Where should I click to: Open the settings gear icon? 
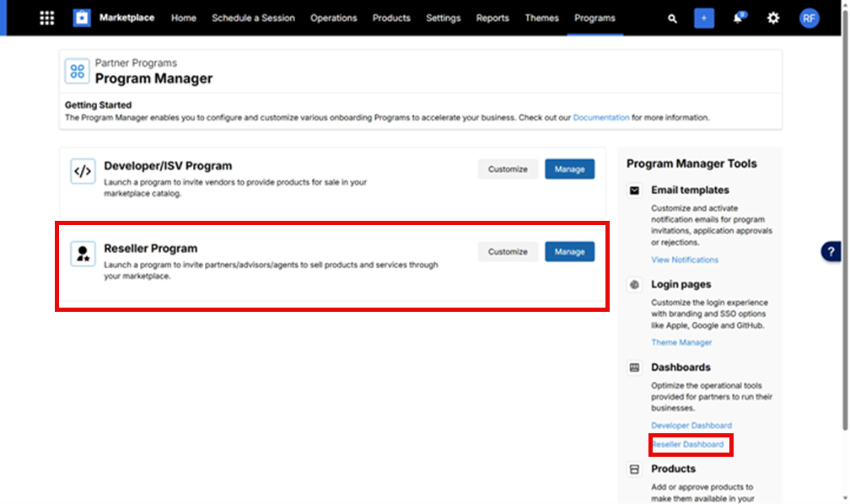(x=773, y=18)
